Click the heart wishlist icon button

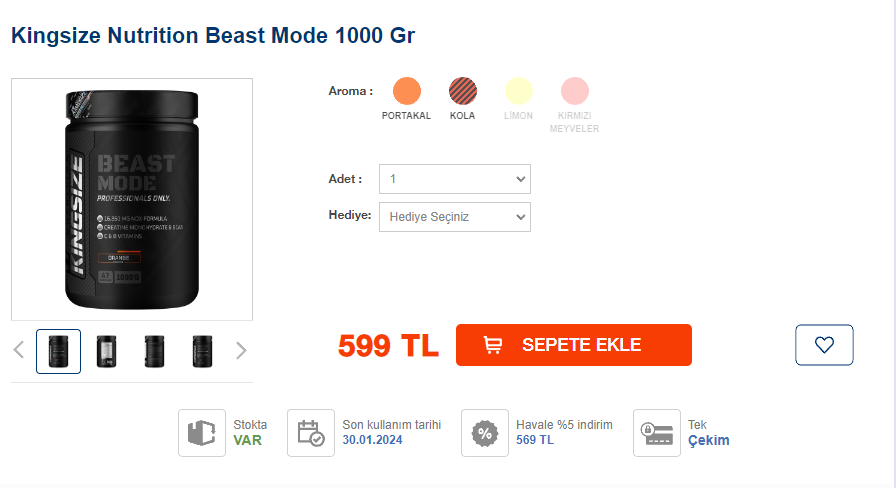[824, 345]
